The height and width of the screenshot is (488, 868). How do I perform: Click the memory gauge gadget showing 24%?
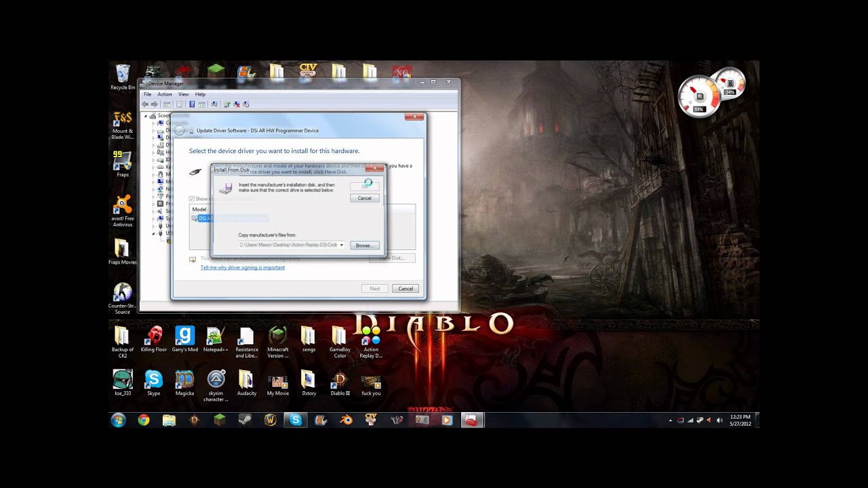pos(730,83)
